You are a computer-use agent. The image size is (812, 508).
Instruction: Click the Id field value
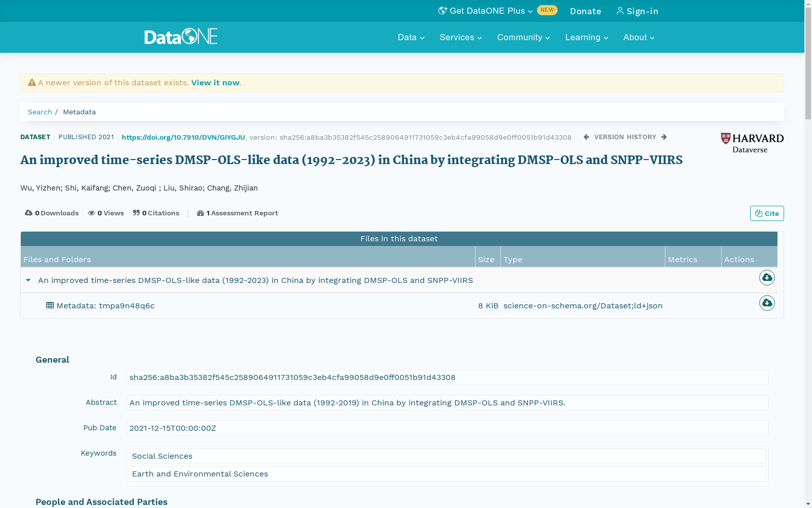(x=448, y=377)
